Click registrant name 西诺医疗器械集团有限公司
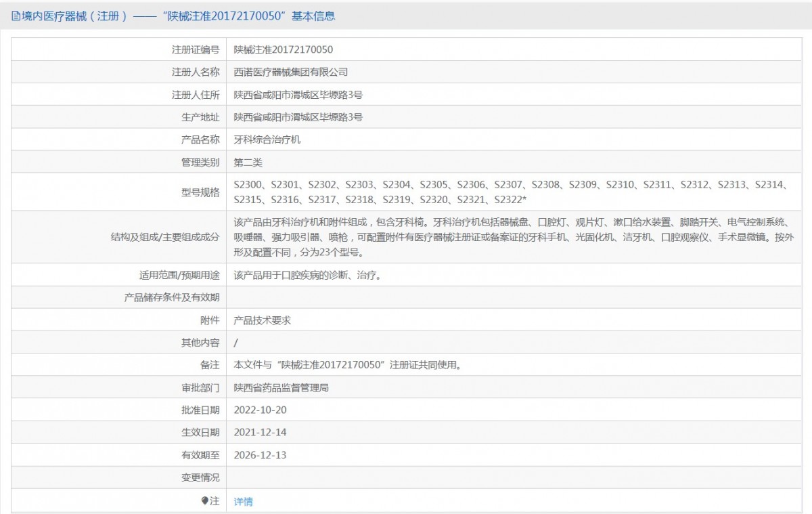 291,72
